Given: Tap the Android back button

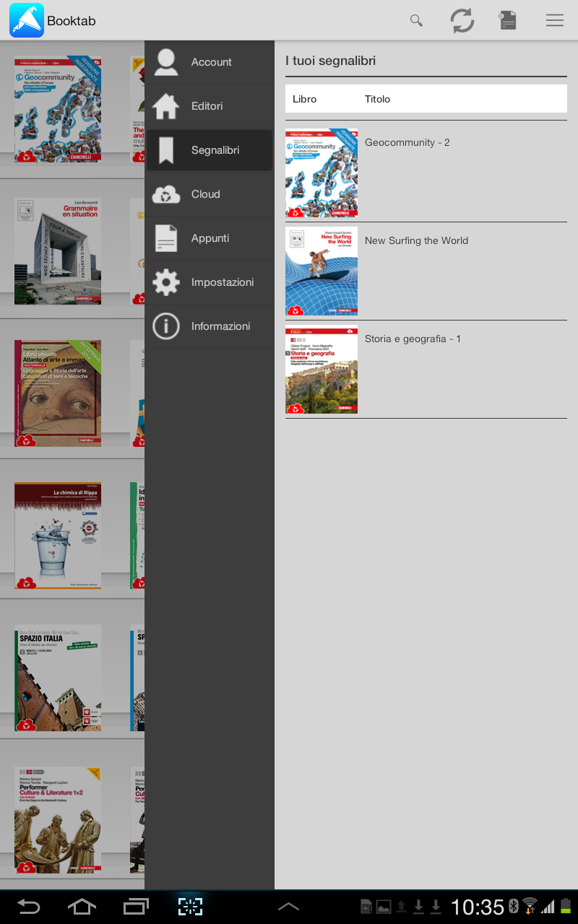Looking at the screenshot, I should (x=29, y=907).
